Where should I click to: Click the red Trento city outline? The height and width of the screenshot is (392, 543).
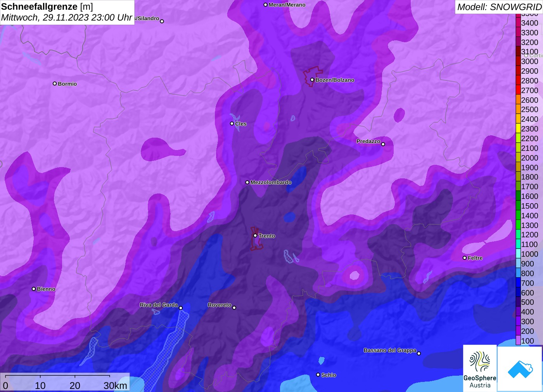pos(256,238)
